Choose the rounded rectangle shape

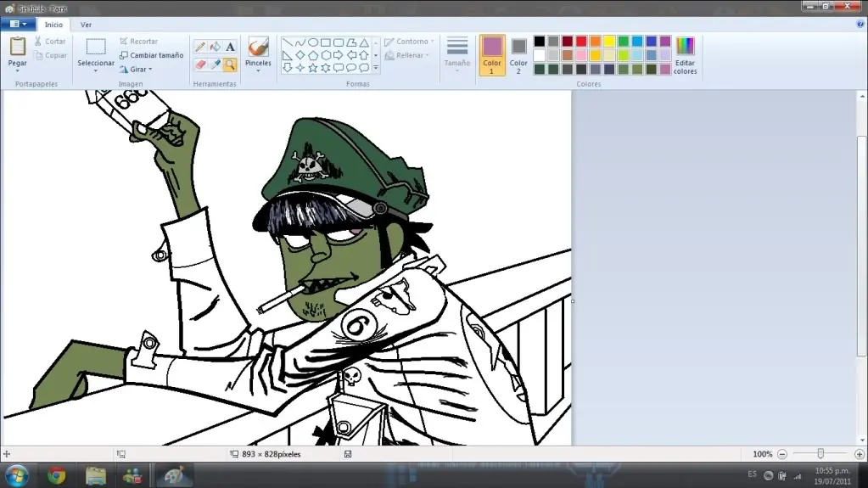(339, 42)
